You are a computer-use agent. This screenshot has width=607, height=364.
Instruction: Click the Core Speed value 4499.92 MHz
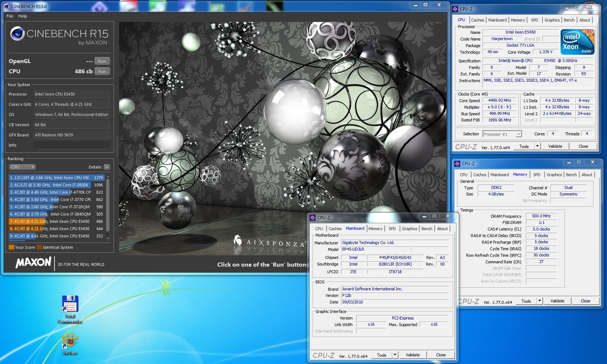pyautogui.click(x=500, y=100)
